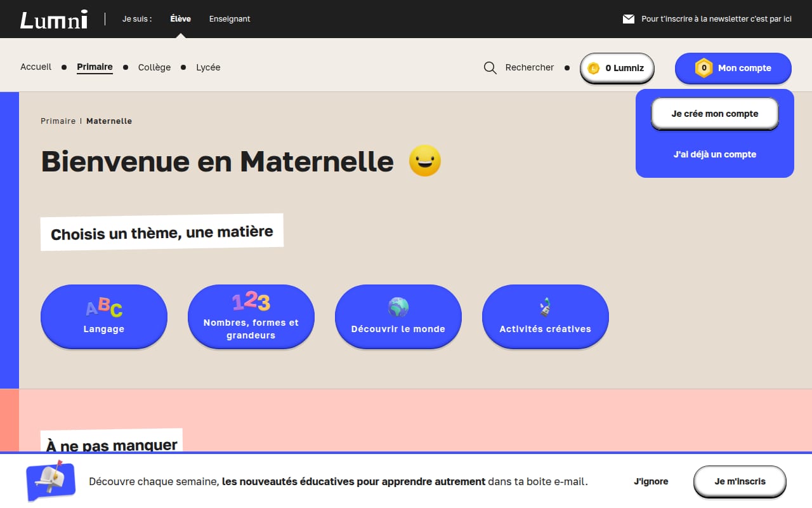The height and width of the screenshot is (508, 812).
Task: Click the search magnifying glass icon
Action: click(x=490, y=68)
